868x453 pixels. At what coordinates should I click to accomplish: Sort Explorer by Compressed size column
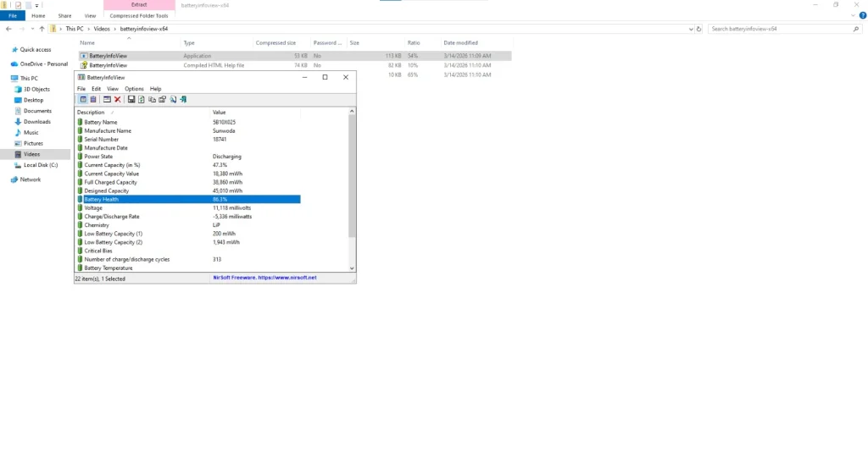coord(275,42)
